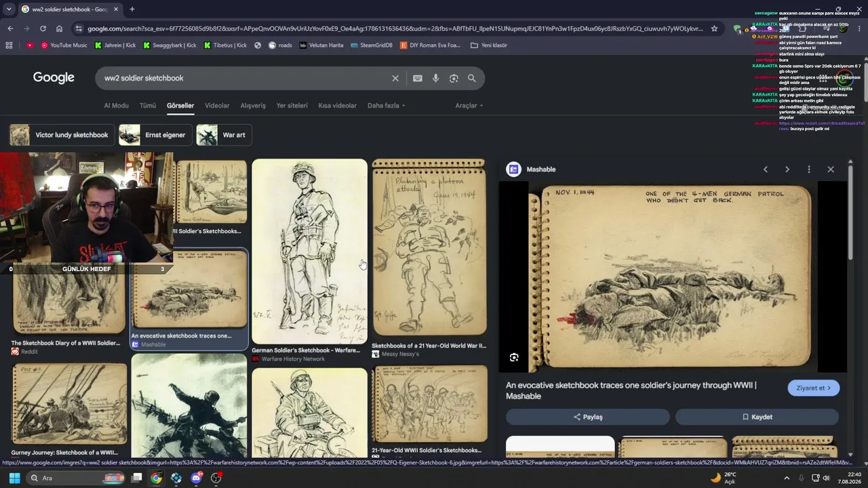Submit search with the magnifier icon
868x488 pixels.
(x=472, y=78)
